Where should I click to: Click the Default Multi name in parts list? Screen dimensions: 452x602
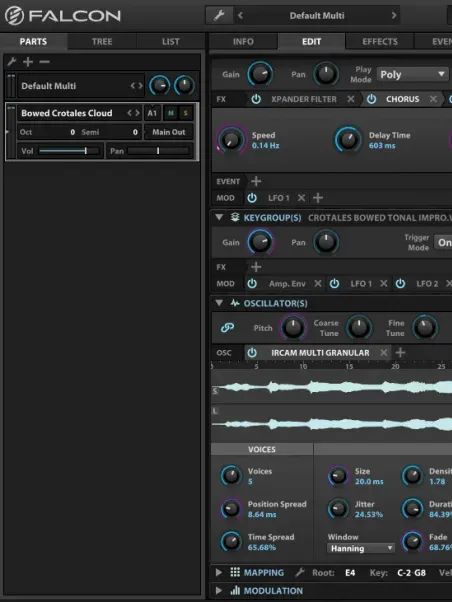tap(48, 86)
